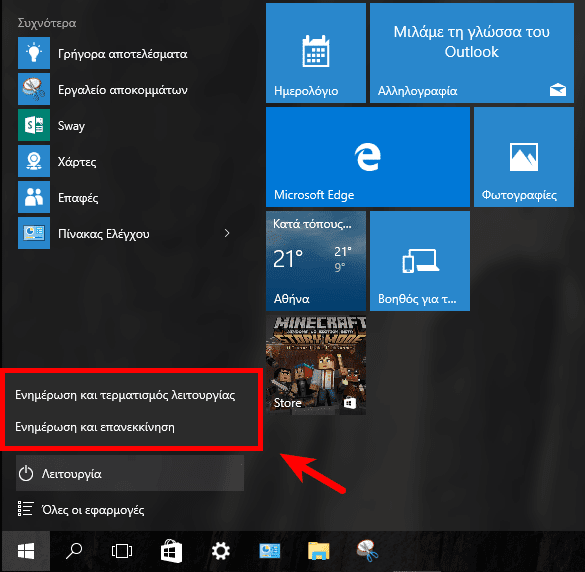Image resolution: width=585 pixels, height=572 pixels.
Task: Open Snipping Tool icon in taskbar
Action: [x=367, y=551]
